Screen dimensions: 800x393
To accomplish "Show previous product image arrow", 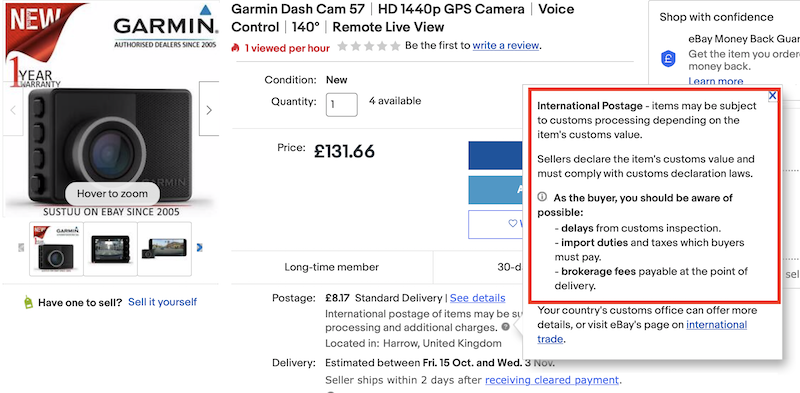I will pos(13,109).
